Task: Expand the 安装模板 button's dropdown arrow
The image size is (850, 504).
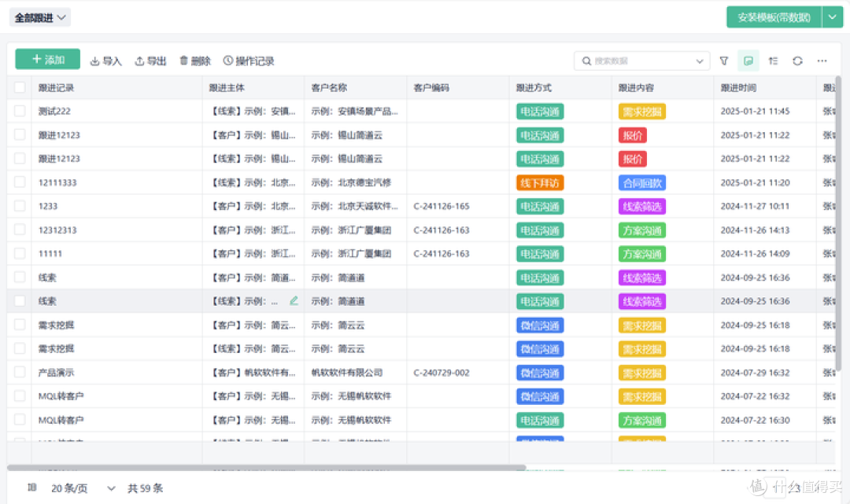Action: click(832, 16)
